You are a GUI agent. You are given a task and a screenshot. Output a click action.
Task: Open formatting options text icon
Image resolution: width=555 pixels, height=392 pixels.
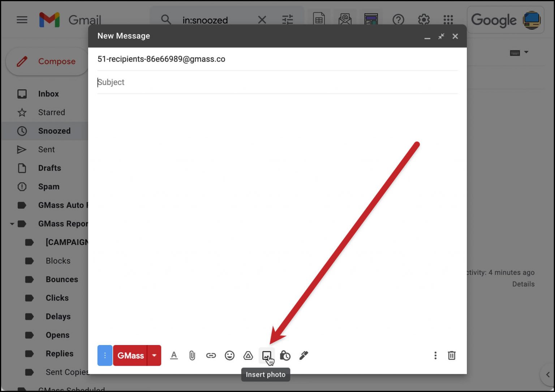click(174, 356)
